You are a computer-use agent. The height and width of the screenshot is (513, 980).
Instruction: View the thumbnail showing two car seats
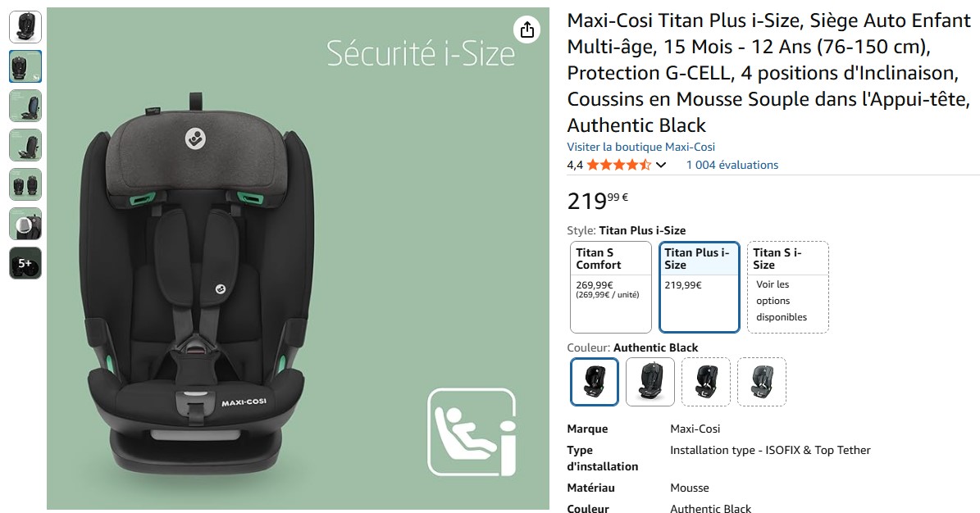[25, 184]
